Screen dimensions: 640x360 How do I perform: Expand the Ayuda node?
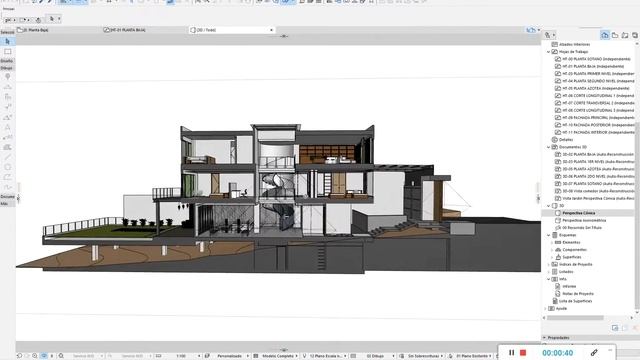click(x=545, y=309)
